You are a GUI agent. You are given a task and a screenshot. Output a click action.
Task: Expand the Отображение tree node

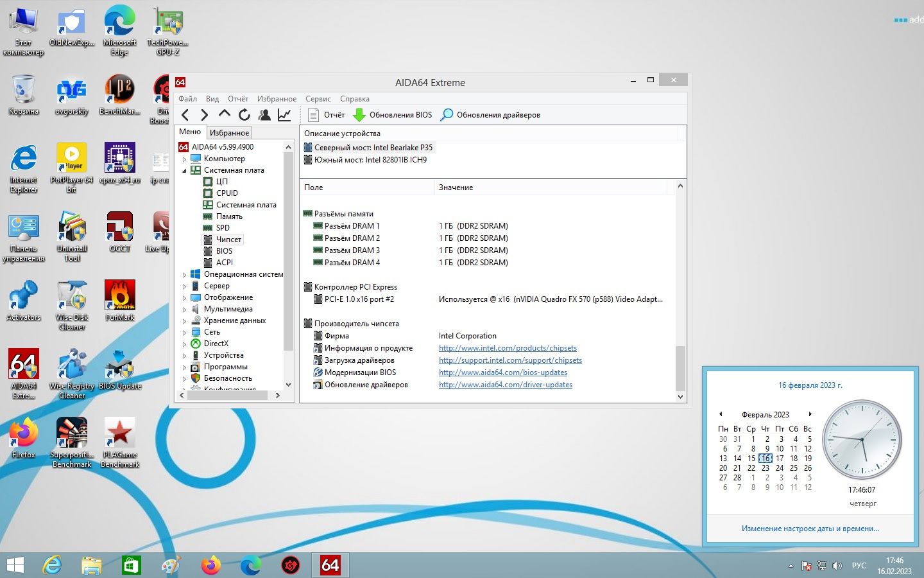pyautogui.click(x=184, y=297)
